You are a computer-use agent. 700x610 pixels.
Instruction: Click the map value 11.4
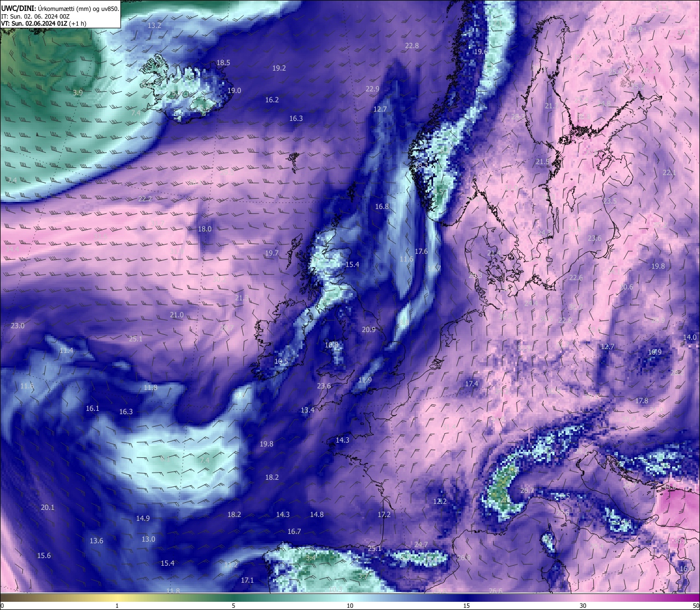pyautogui.click(x=66, y=351)
